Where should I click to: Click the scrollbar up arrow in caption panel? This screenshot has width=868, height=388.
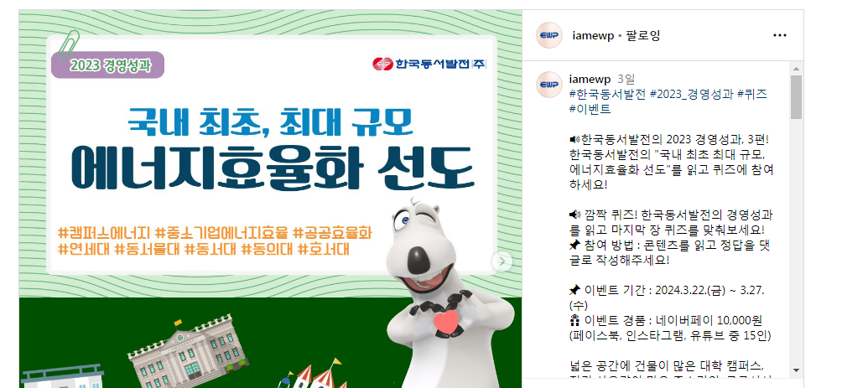pos(796,70)
